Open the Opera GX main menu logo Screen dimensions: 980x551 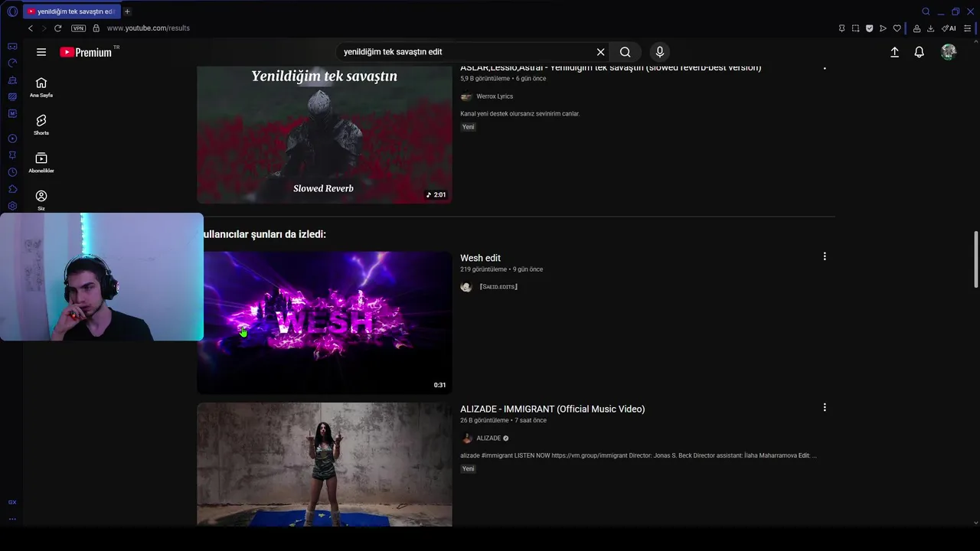(12, 11)
